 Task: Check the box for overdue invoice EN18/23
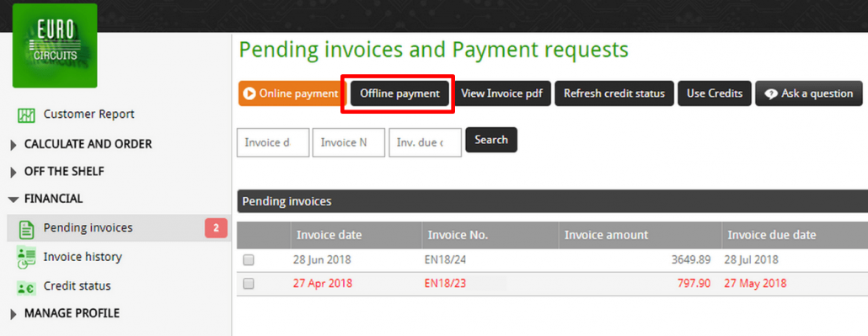pyautogui.click(x=249, y=284)
